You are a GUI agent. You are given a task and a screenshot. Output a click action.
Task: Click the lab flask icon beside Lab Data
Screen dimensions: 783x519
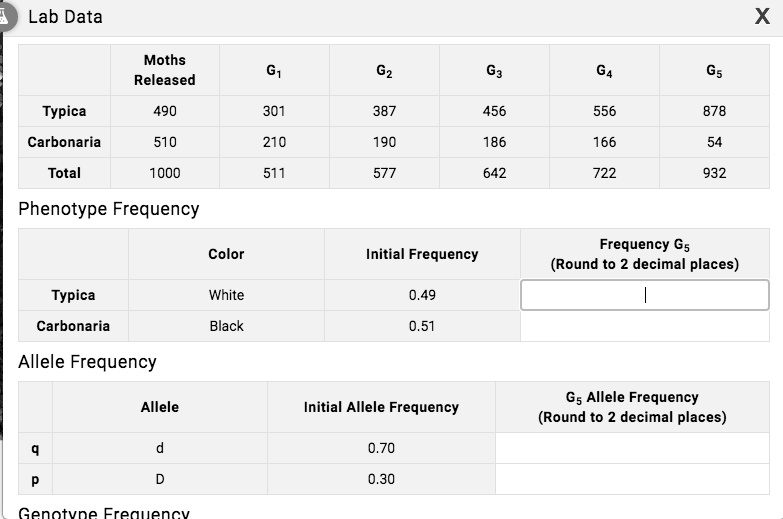click(x=4, y=16)
